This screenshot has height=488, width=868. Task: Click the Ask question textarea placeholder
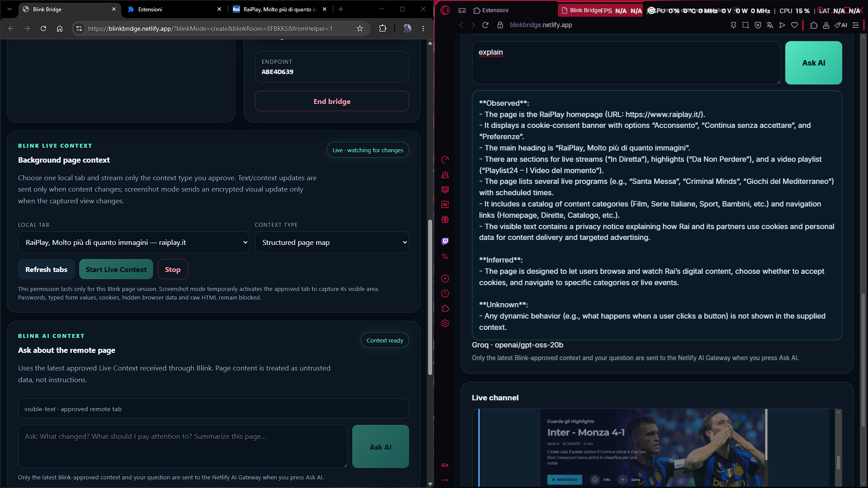183,446
